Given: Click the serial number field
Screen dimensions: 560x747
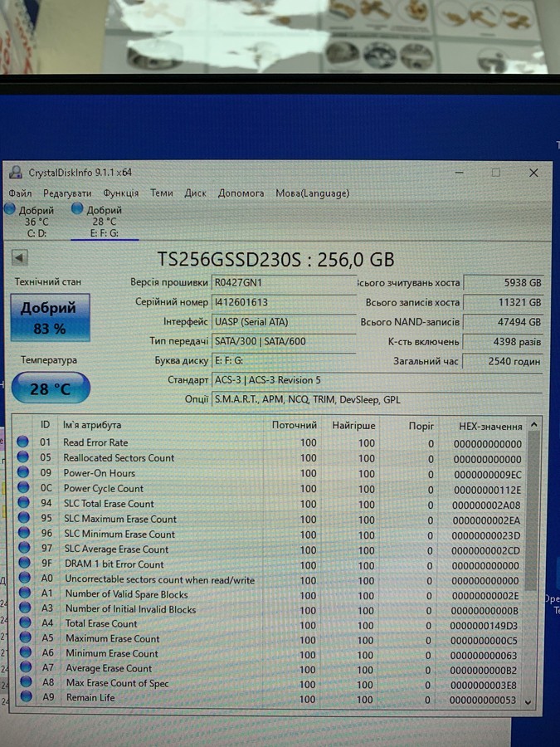Looking at the screenshot, I should pyautogui.click(x=284, y=302).
